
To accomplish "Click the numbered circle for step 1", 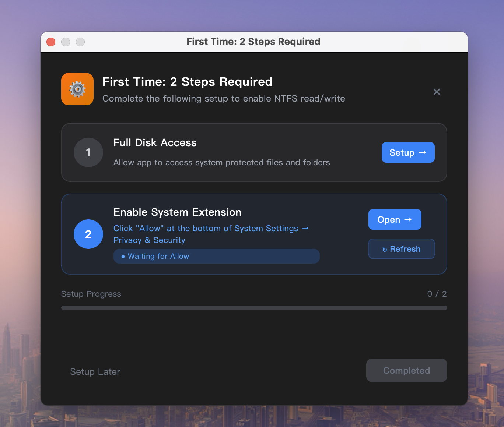I will click(x=88, y=152).
